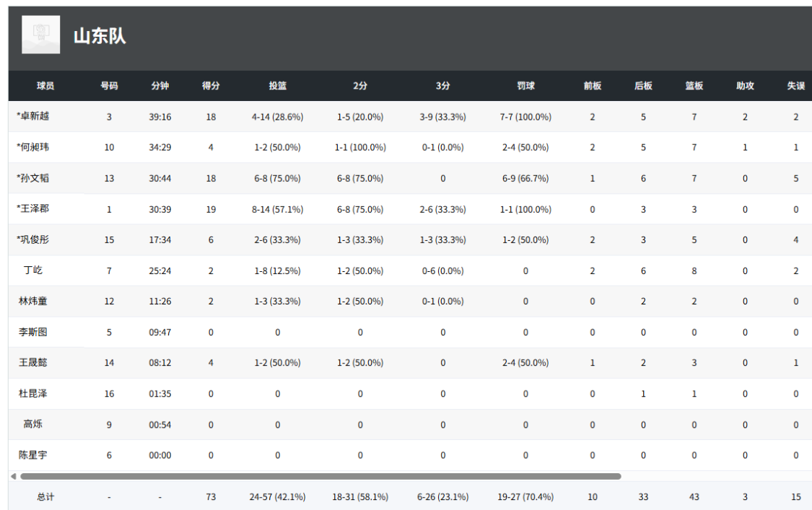Click the 罚球 column header
The image size is (812, 510).
click(525, 86)
